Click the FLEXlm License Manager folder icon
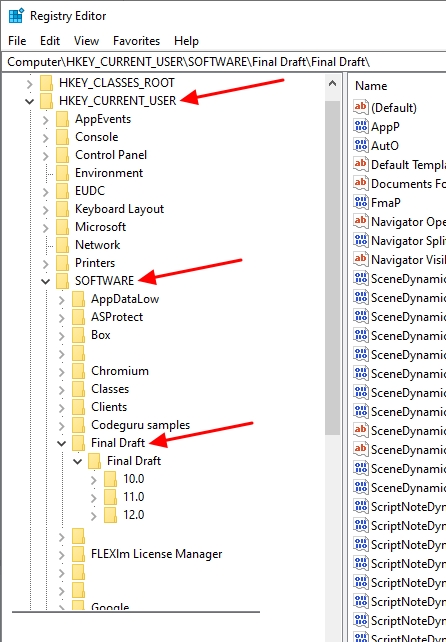This screenshot has height=642, width=446. (x=78, y=554)
